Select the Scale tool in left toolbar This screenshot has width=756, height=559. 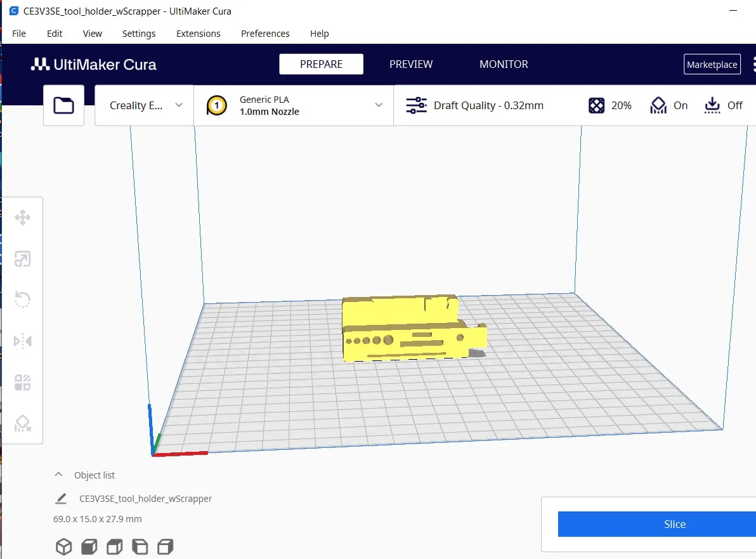tap(23, 259)
